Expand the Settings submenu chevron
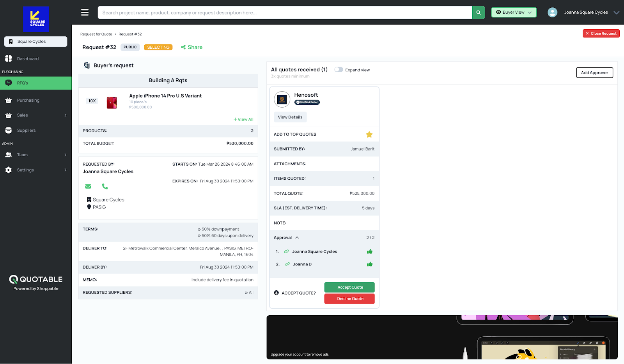The width and height of the screenshot is (624, 364). coord(66,170)
